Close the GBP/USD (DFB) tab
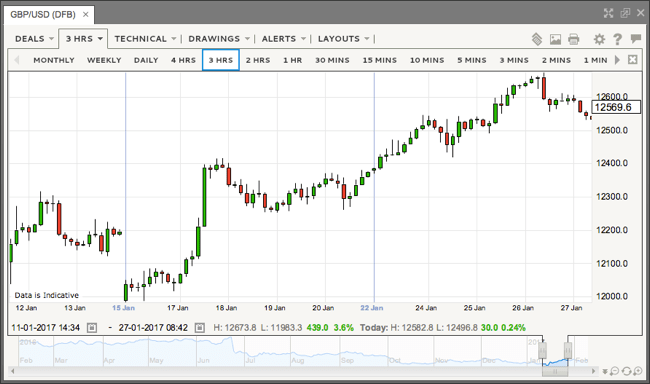Viewport: 650px width, 384px height. pyautogui.click(x=85, y=15)
